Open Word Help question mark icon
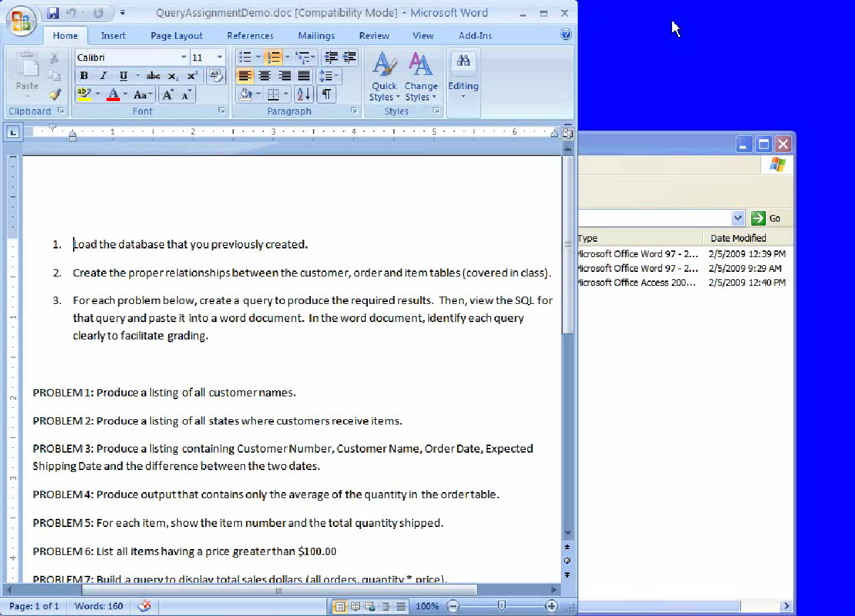The width and height of the screenshot is (855, 616). tap(566, 34)
